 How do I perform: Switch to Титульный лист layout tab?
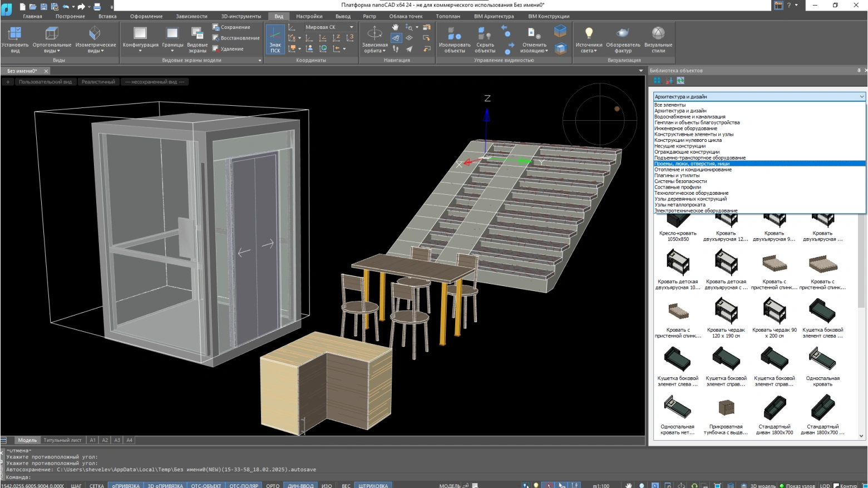(62, 440)
